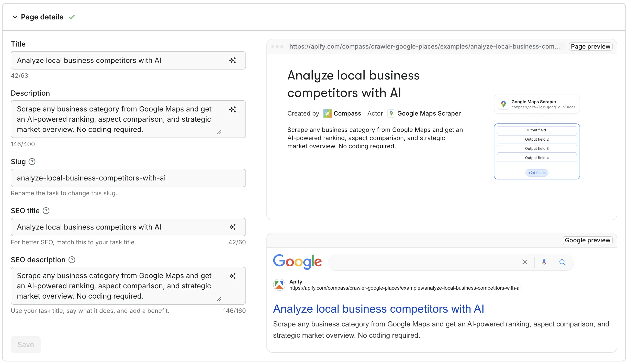Open the Google Maps Scraper actor link

(429, 113)
